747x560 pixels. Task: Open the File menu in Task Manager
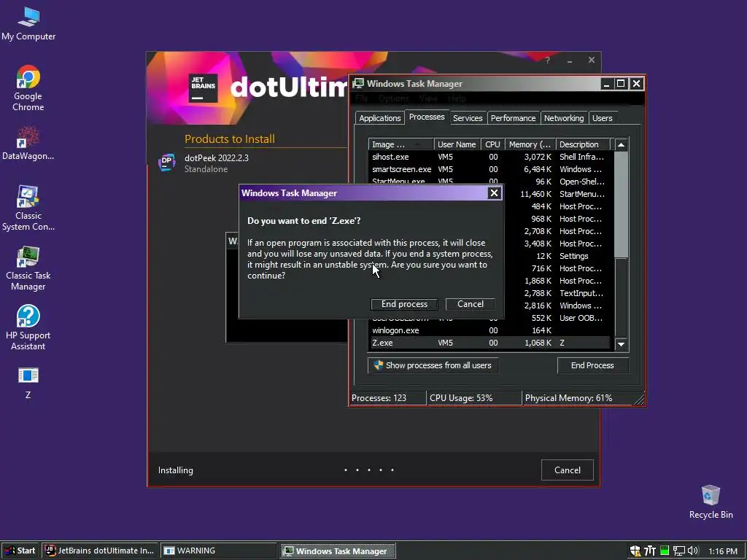coord(362,98)
